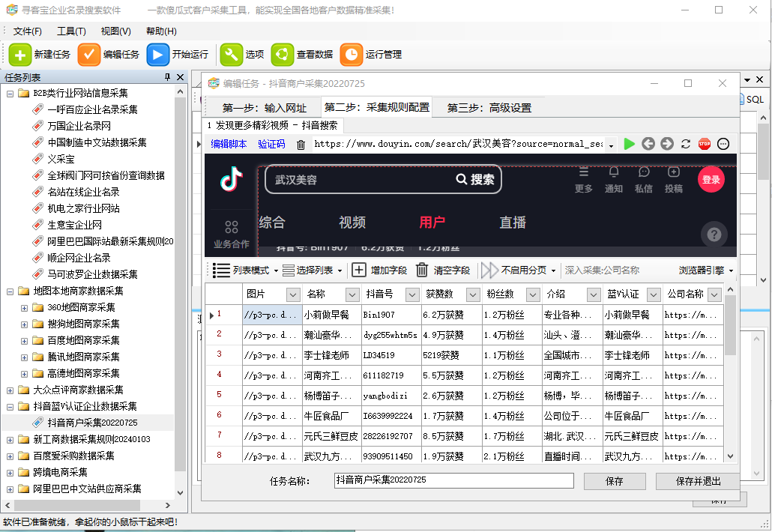Open 运行管理 clock icon

[351, 55]
